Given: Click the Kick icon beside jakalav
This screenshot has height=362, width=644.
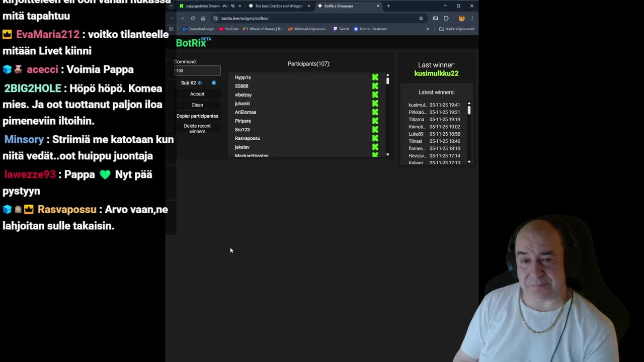Looking at the screenshot, I should pyautogui.click(x=375, y=147).
